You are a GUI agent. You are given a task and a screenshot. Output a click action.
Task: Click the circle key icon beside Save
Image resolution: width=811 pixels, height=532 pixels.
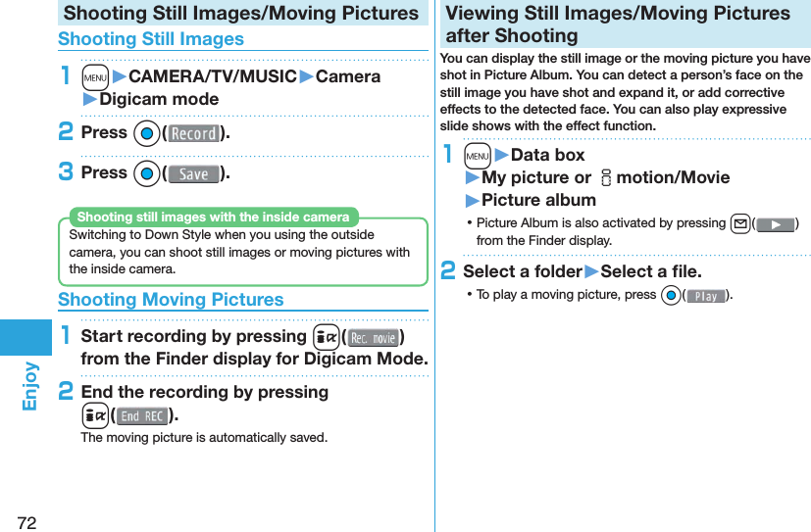[146, 173]
